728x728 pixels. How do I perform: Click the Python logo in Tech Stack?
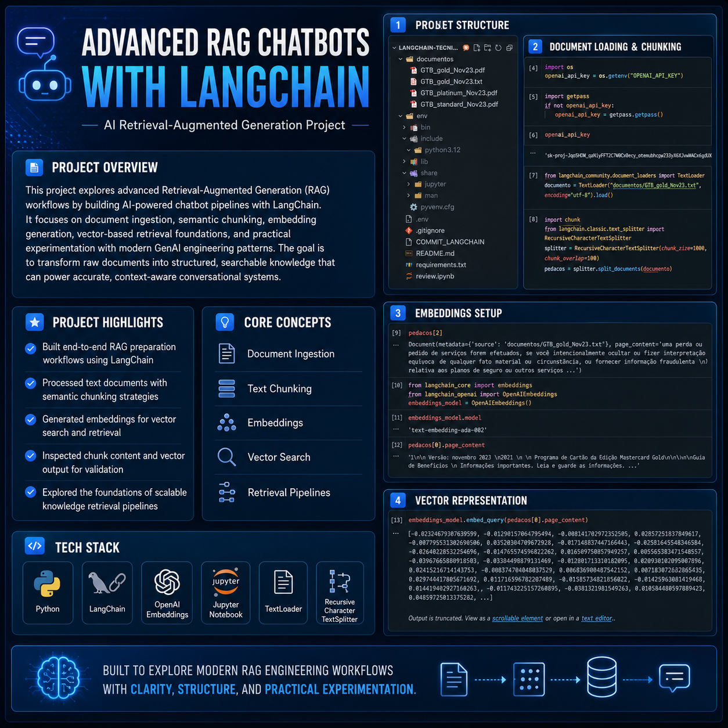[47, 583]
